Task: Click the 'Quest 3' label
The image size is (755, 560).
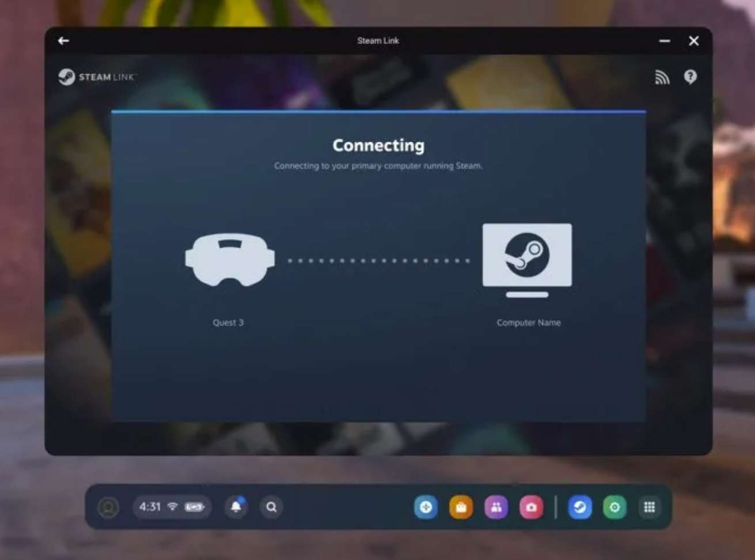Action: pyautogui.click(x=228, y=323)
